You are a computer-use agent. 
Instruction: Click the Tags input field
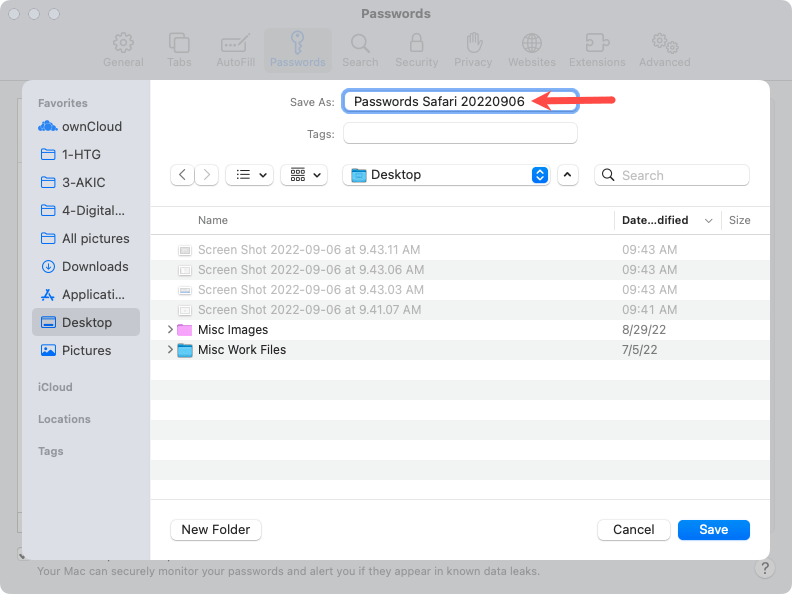(x=460, y=134)
